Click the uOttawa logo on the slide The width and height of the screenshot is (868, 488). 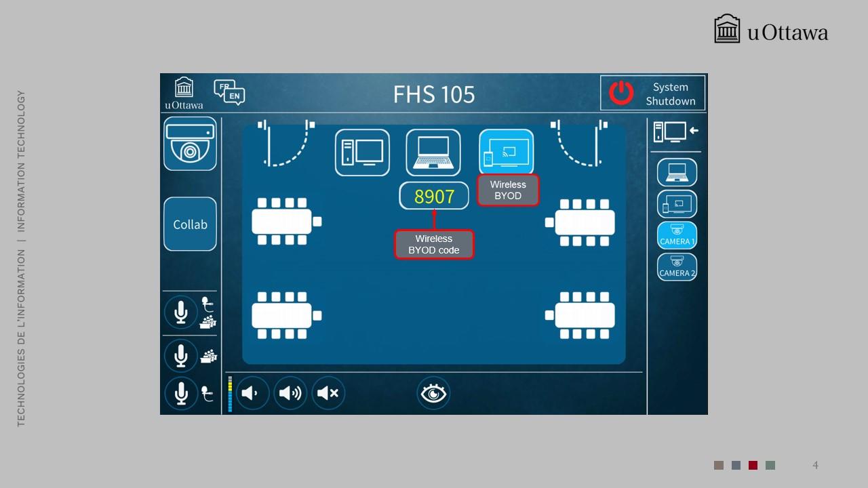(x=771, y=30)
